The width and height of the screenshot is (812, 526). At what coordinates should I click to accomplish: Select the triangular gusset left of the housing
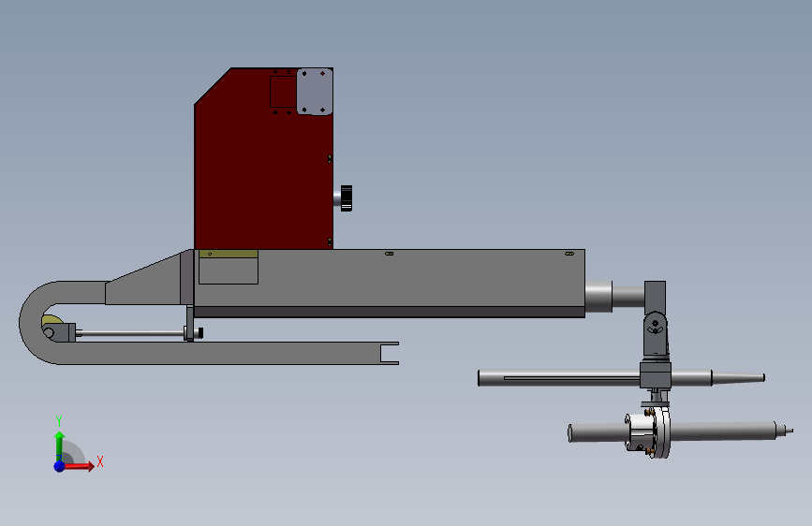click(148, 282)
